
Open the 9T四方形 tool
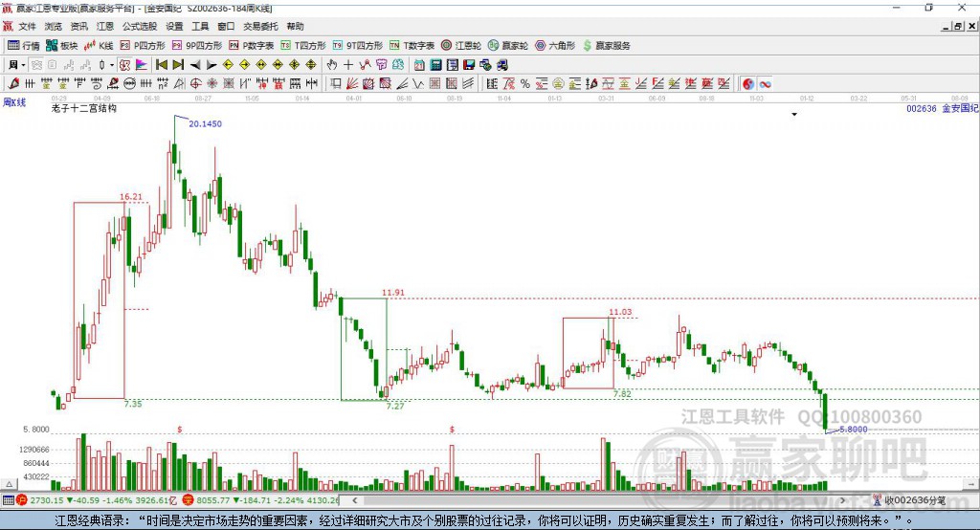click(358, 46)
